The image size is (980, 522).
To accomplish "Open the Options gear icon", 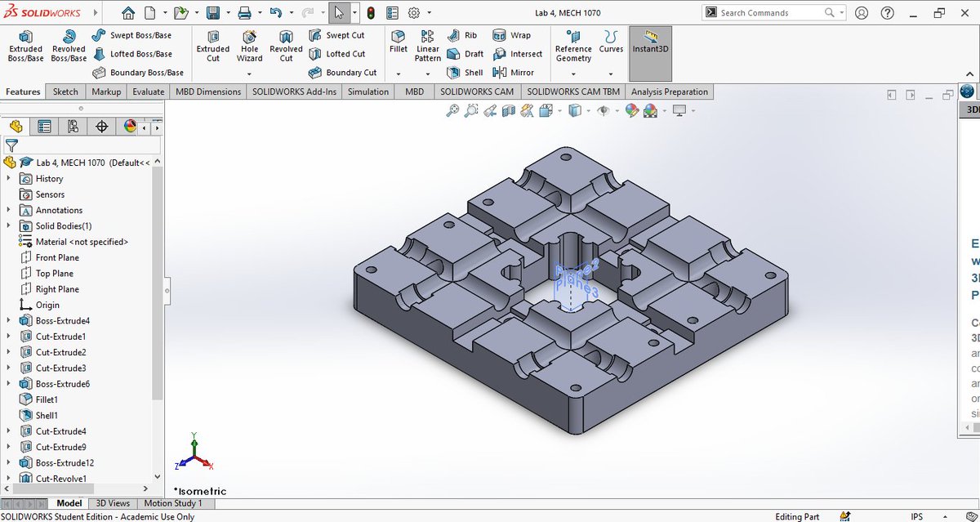I will point(414,13).
